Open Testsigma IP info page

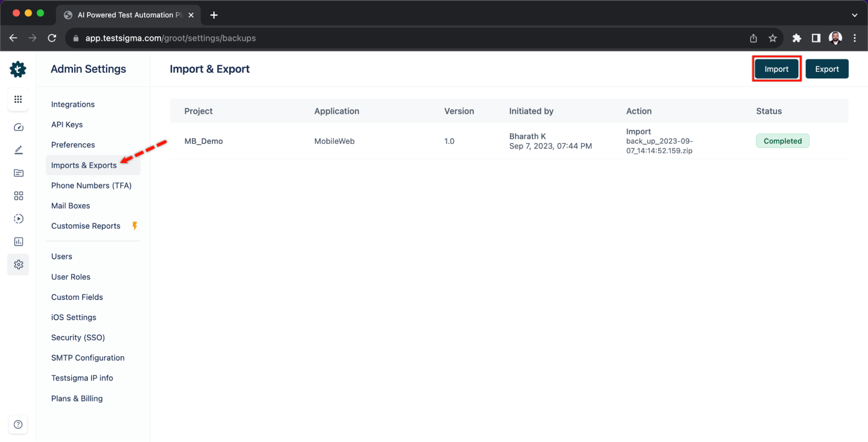pyautogui.click(x=82, y=378)
